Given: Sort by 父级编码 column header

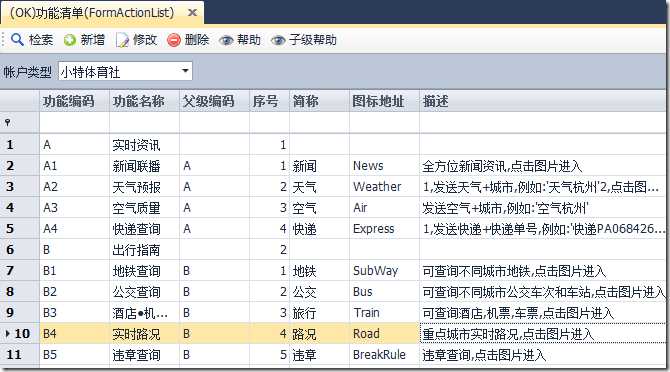Looking at the screenshot, I should (x=215, y=101).
